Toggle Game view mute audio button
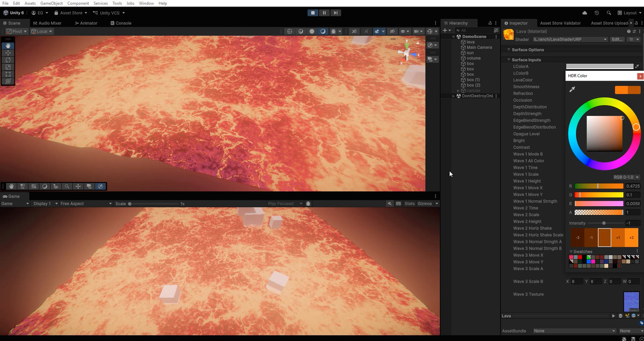 389,204
